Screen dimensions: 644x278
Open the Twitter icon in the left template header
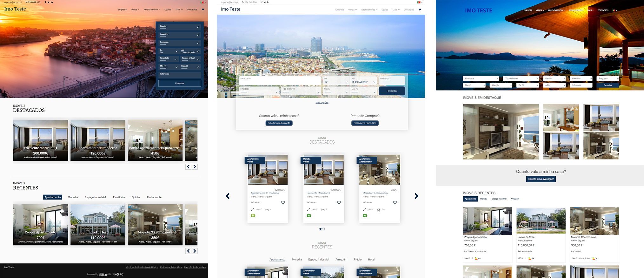[x=49, y=2]
